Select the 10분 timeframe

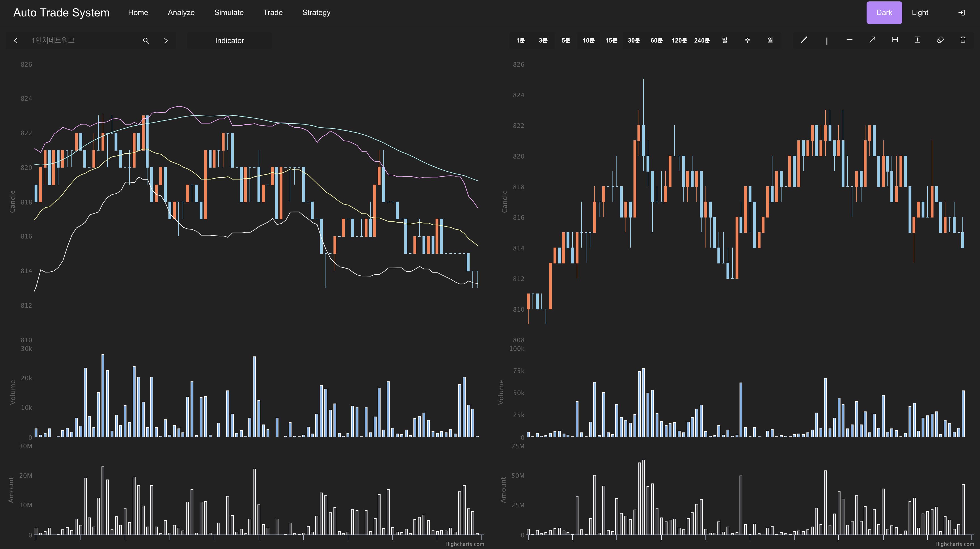point(588,40)
